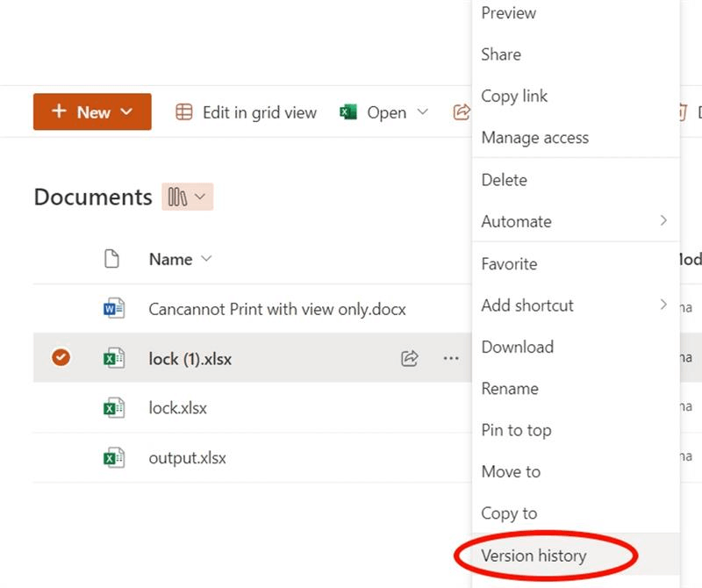
Task: Open the Edit in grid view command
Action: pos(246,112)
